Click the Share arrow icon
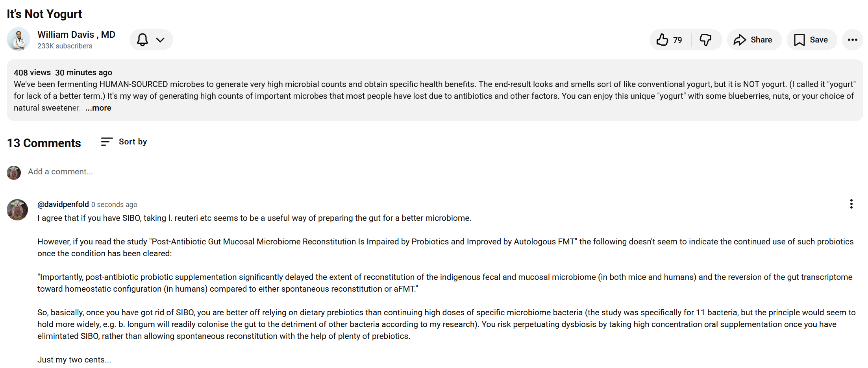Screen dimensions: 868x368 point(740,40)
